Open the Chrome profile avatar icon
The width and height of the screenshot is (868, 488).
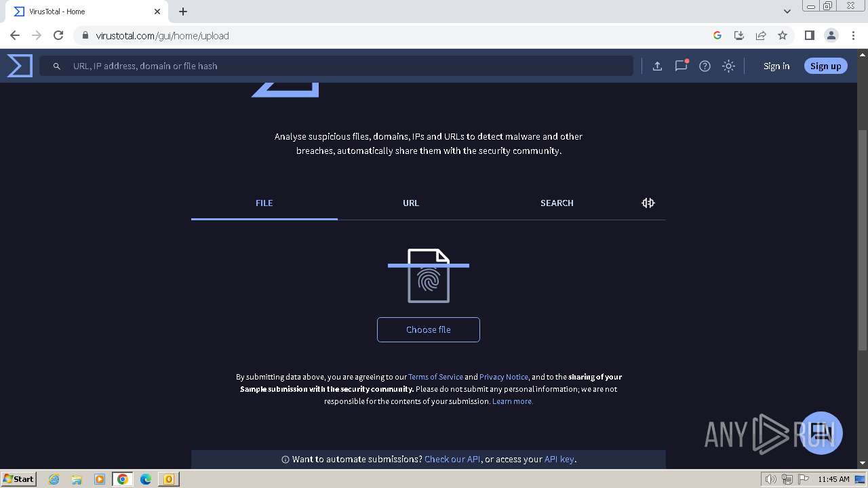click(831, 35)
